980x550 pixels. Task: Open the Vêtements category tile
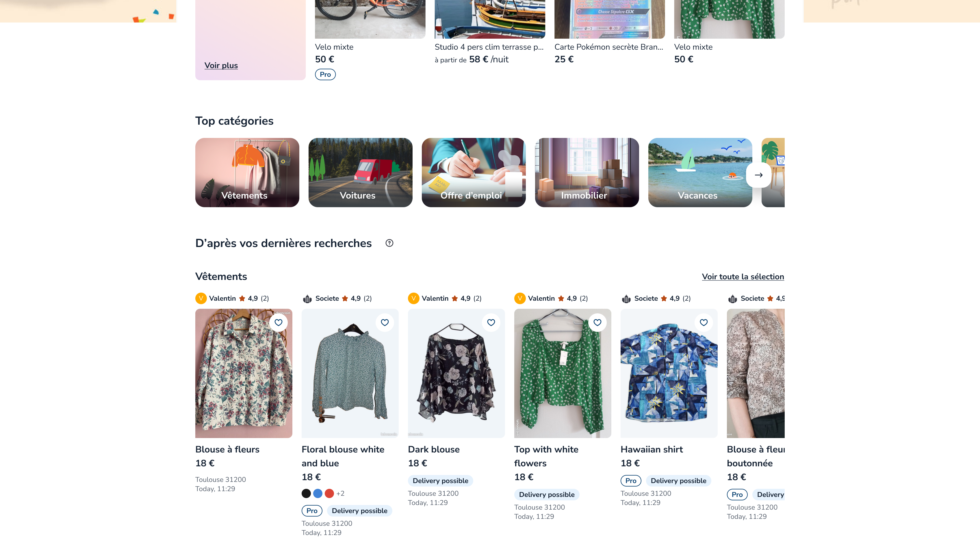coord(247,173)
